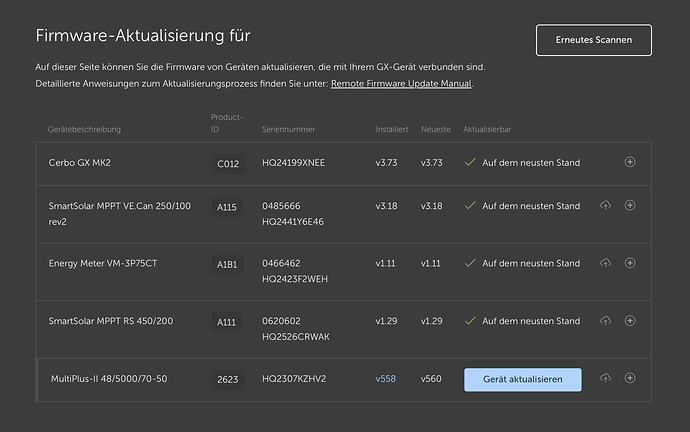Click serial number HQ2526CRWAK

(x=296, y=337)
